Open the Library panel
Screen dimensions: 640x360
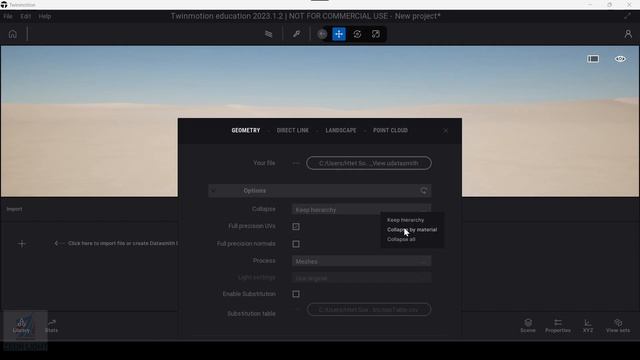(21, 325)
